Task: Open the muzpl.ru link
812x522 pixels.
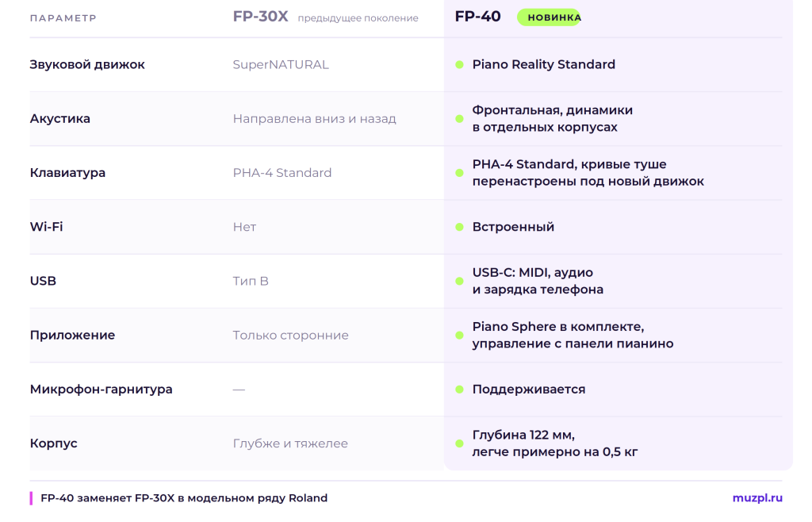Action: (x=757, y=497)
